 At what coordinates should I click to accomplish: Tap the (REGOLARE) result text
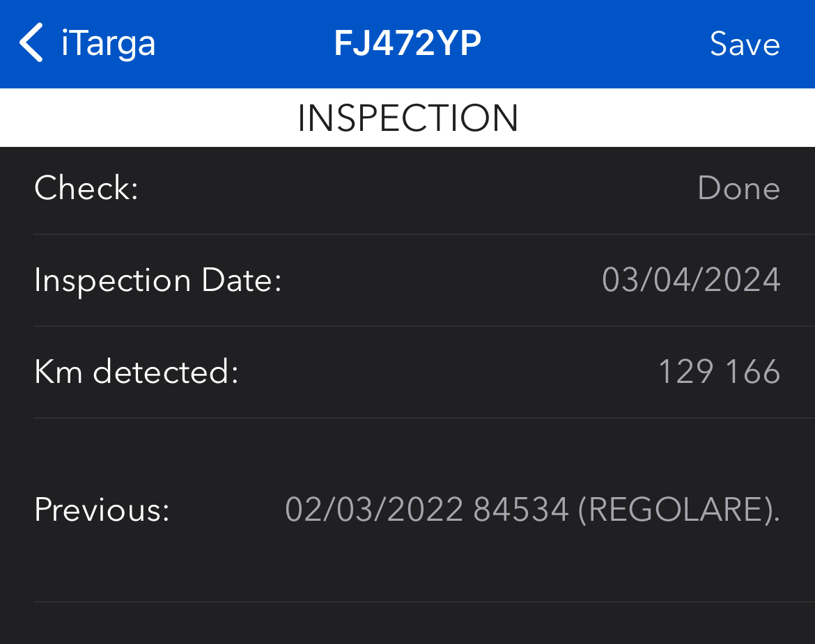click(679, 510)
